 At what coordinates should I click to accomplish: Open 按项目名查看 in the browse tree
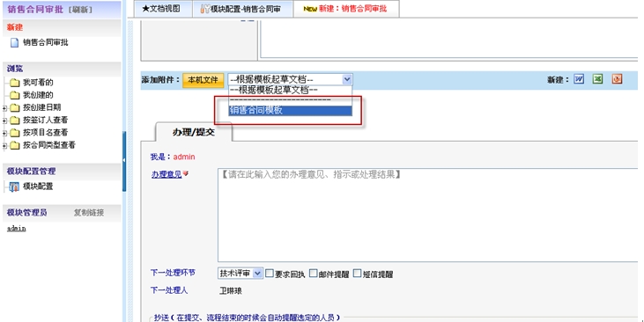click(45, 133)
